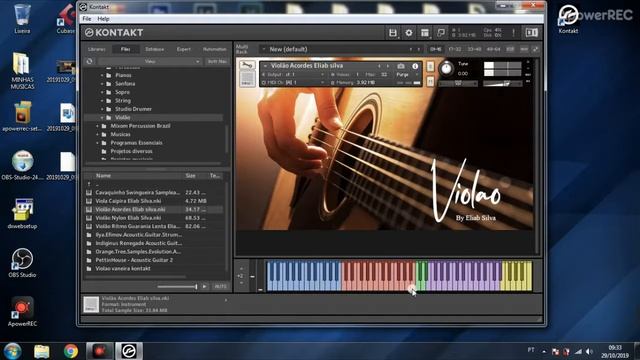Toggle the mute button on instrument header
Viewport: 640px width, 360px height.
coord(430,82)
